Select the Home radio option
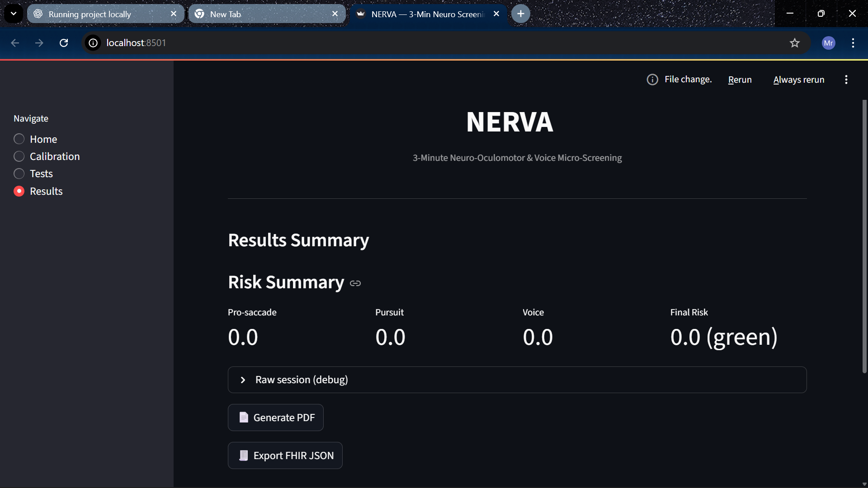The height and width of the screenshot is (488, 868). point(19,139)
